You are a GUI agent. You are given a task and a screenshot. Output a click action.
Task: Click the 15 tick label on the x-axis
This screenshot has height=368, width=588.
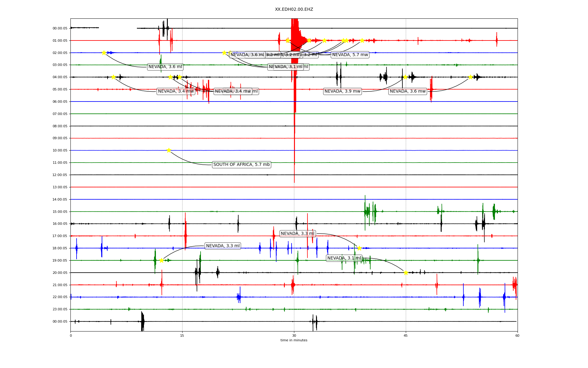pos(182,335)
